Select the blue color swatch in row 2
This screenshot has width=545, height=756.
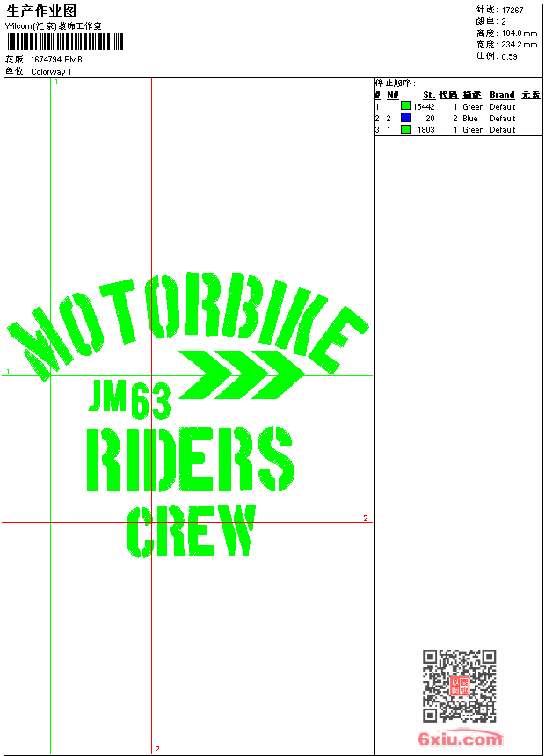405,118
